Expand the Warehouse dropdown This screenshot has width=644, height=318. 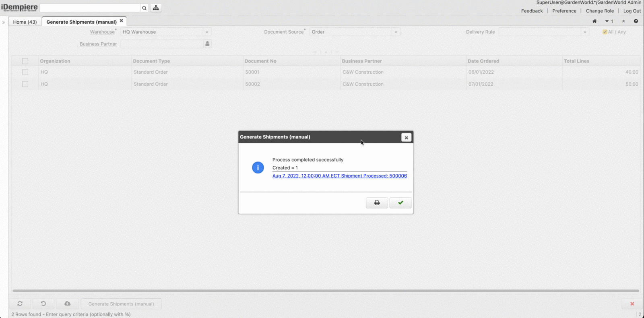pos(207,32)
